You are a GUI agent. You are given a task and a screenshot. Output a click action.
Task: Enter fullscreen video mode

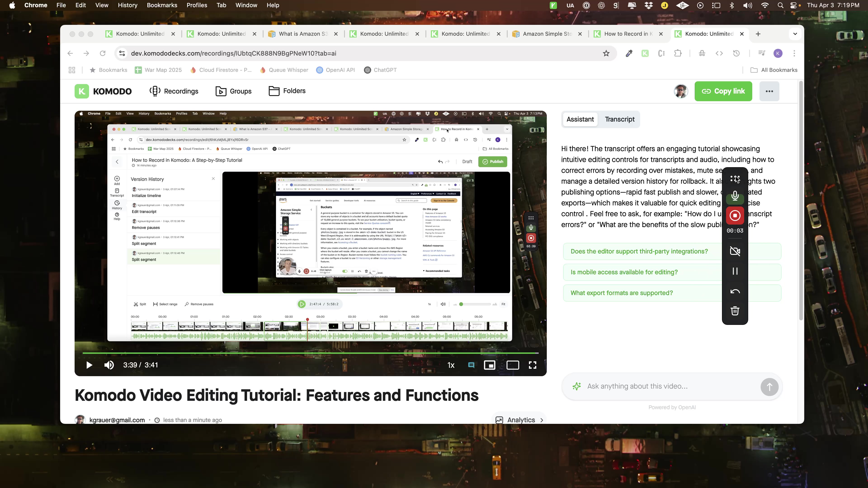tap(532, 365)
